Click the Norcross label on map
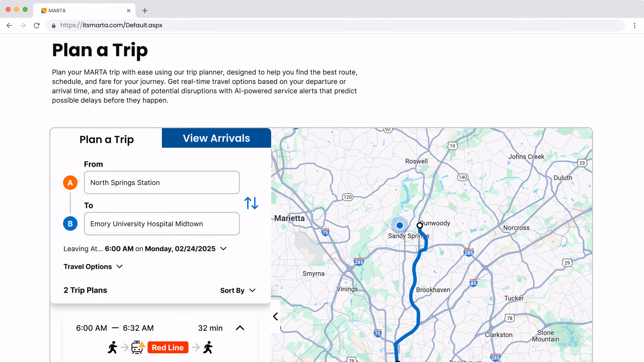Image resolution: width=644 pixels, height=362 pixels. pos(516,228)
